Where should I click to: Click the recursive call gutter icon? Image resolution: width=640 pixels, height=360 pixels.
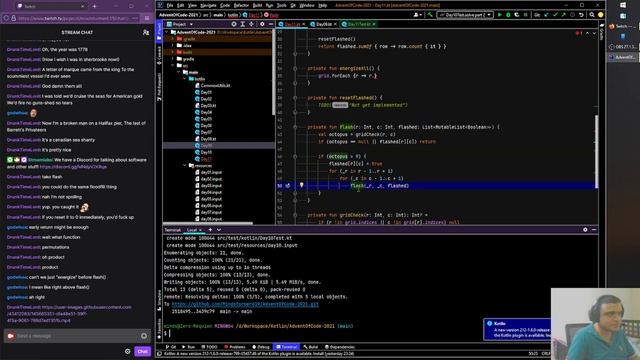tap(288, 186)
